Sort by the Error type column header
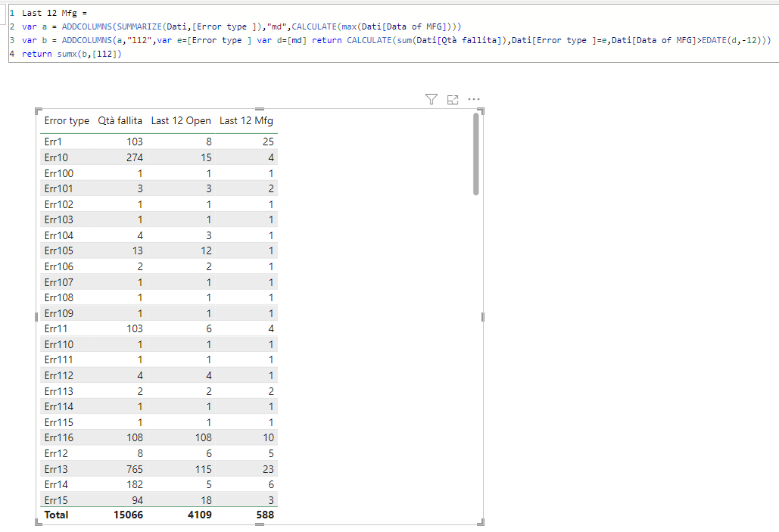 (x=67, y=121)
